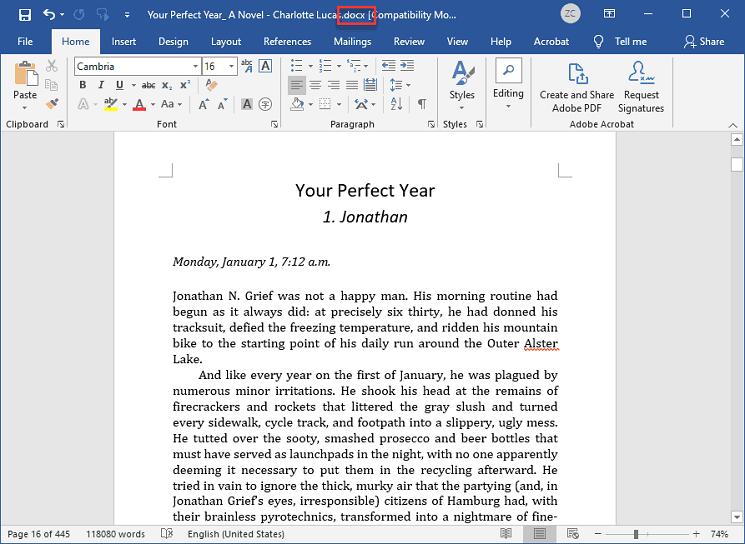Image resolution: width=745 pixels, height=544 pixels.
Task: Open the font color dropdown arrow
Action: coord(153,104)
